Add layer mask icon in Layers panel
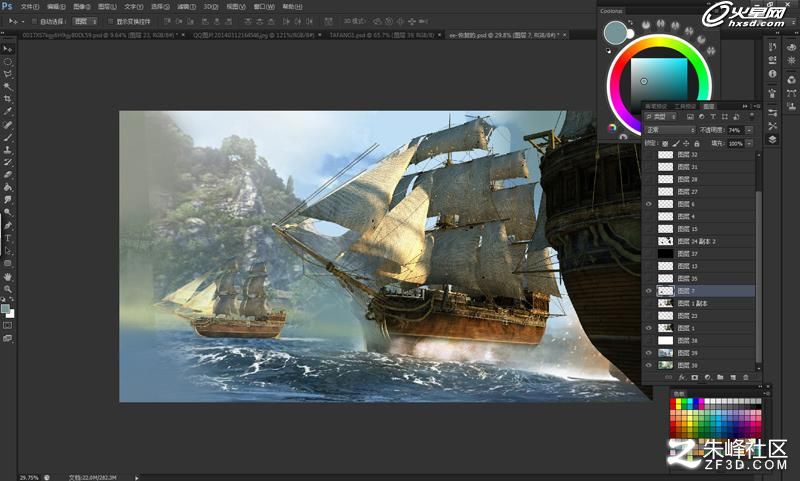 [694, 377]
